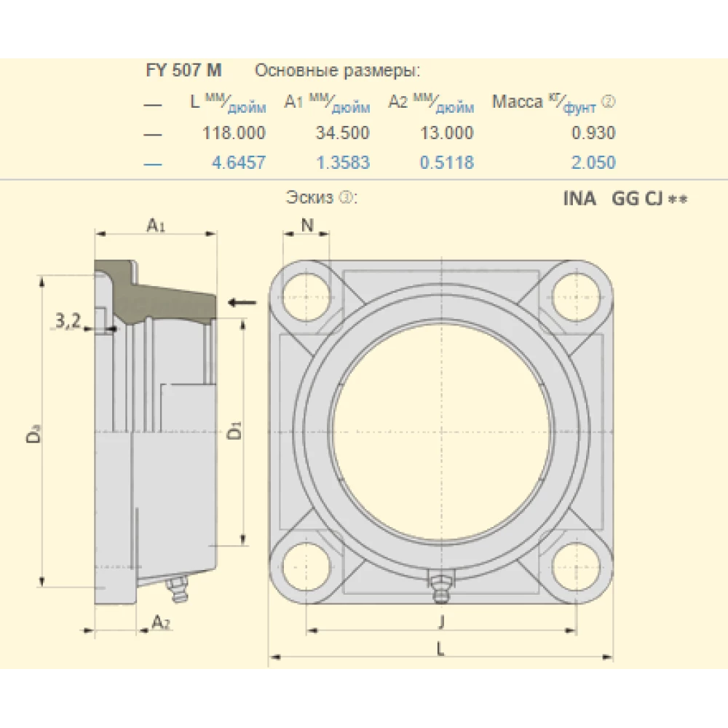Select the weight value 0.930
This screenshot has width=728, height=728.
(593, 133)
